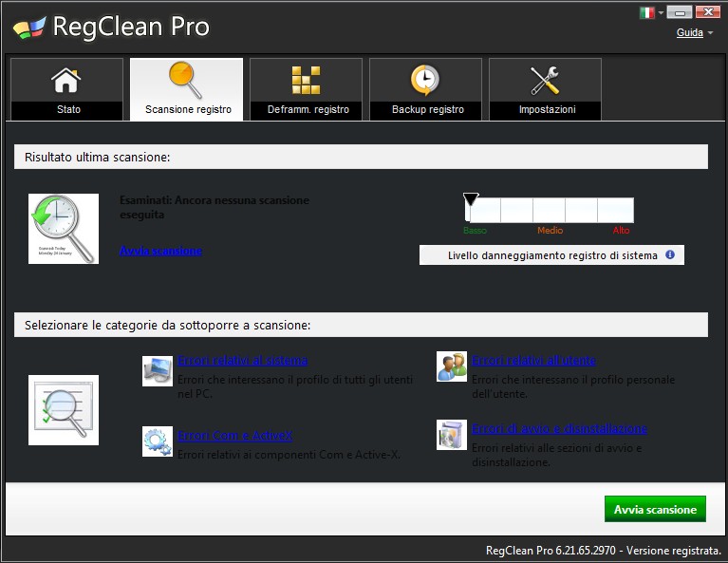
Task: Click the checklist magnifier category image
Action: 64,410
